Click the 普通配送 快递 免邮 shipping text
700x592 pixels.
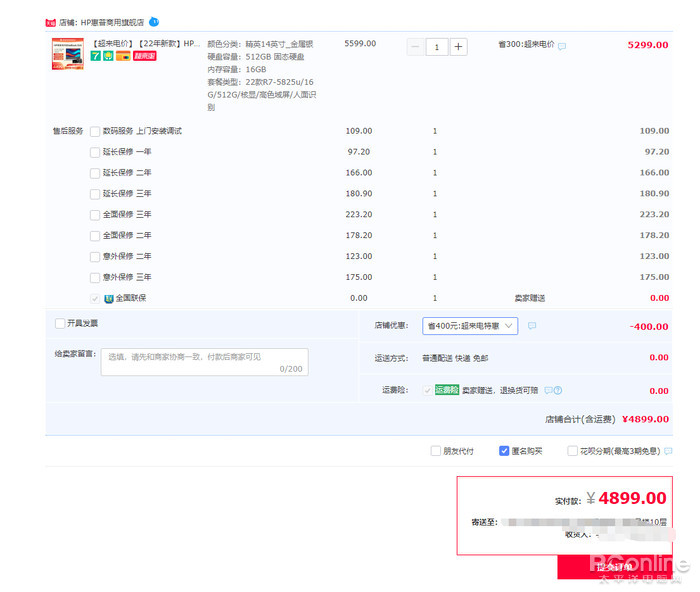click(455, 358)
